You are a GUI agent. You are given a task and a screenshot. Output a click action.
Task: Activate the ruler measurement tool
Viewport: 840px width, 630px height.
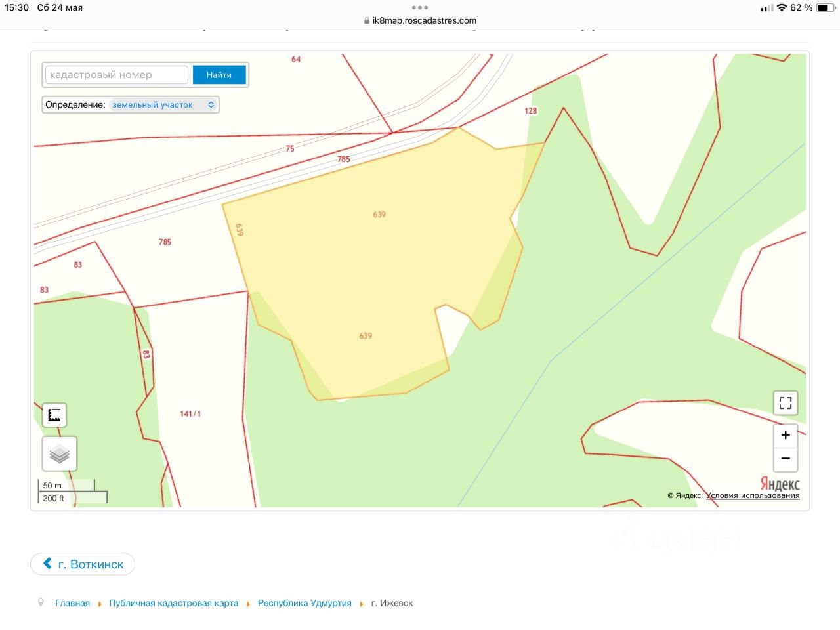(x=54, y=415)
